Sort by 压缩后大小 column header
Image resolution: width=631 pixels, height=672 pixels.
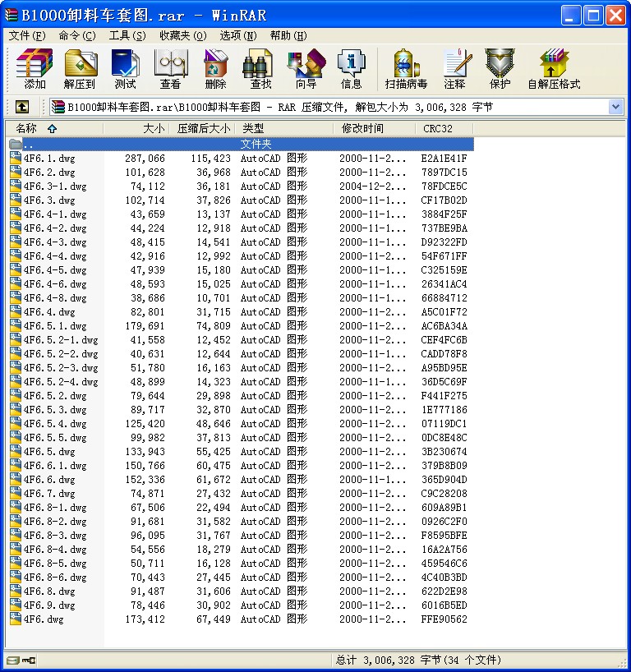click(204, 128)
